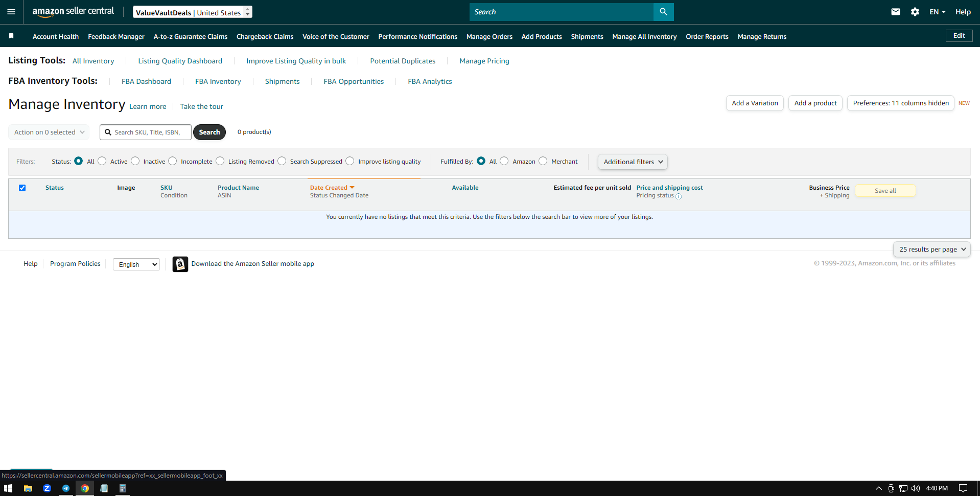The width and height of the screenshot is (980, 496).
Task: Click the Amazon Seller app icon
Action: [x=180, y=264]
